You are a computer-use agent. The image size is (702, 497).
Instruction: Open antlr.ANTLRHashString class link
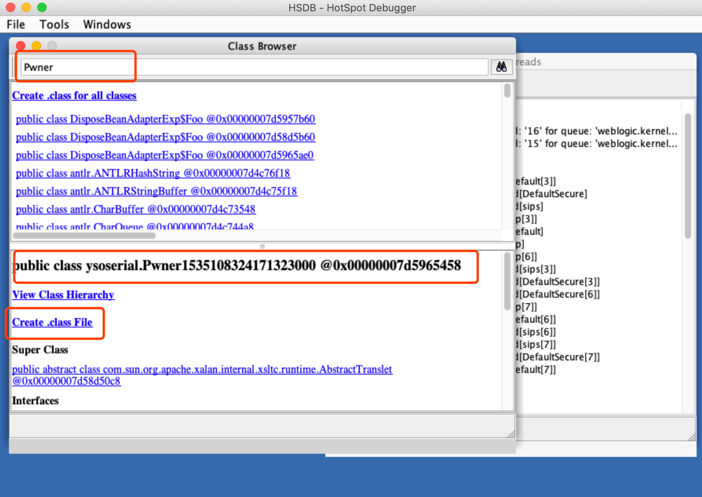[x=153, y=173]
